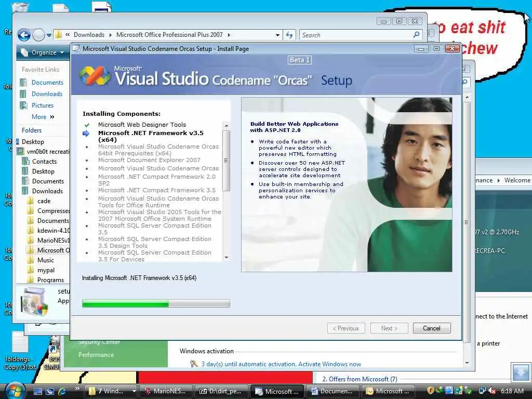
Task: Click Welcome in background breadcrumb
Action: click(517, 180)
